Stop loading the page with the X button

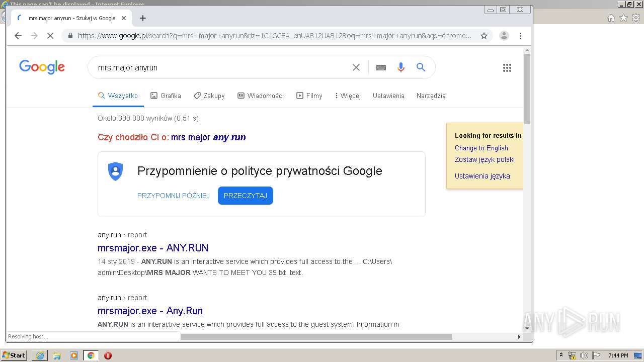[50, 36]
